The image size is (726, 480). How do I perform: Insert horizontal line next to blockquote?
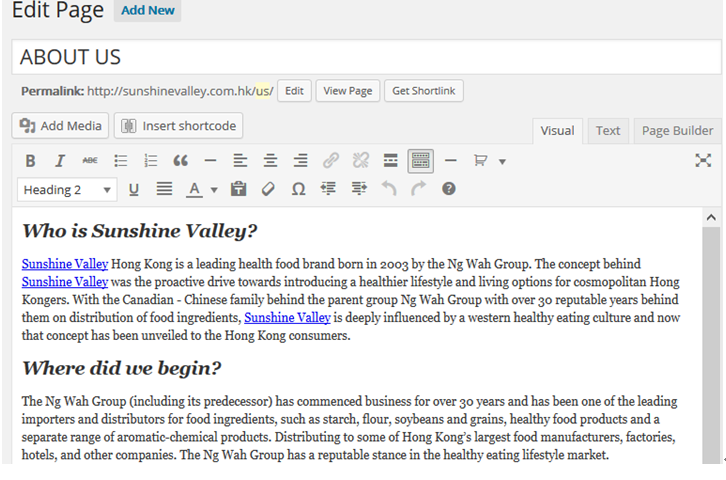(210, 161)
